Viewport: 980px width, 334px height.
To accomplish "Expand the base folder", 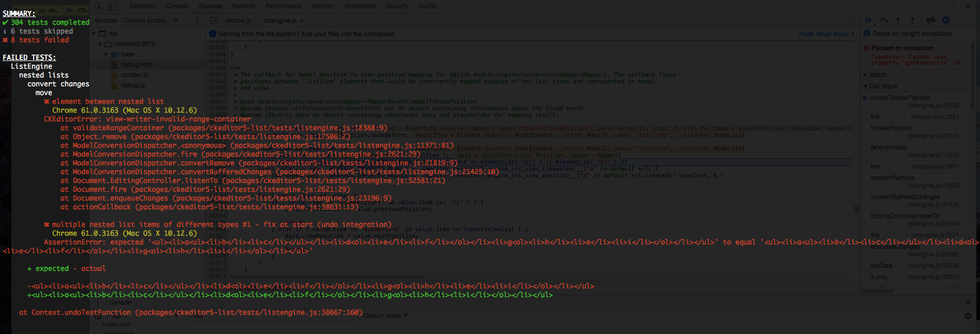I will (106, 54).
